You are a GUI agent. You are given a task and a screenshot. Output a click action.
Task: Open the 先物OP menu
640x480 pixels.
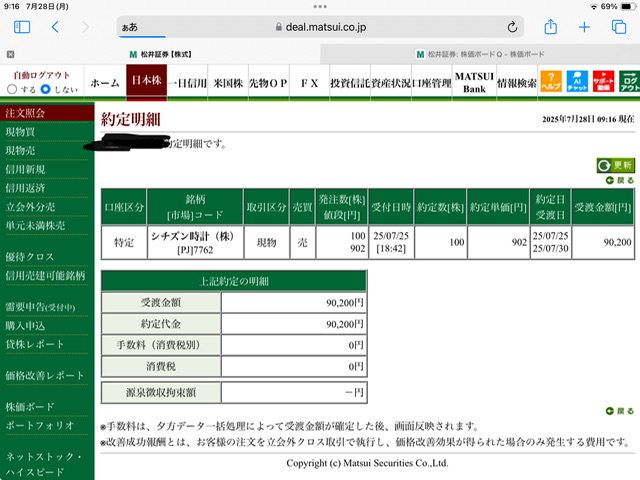point(269,83)
